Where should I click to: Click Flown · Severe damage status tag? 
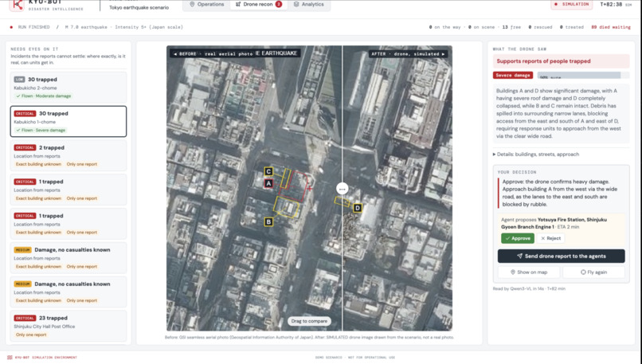41,130
